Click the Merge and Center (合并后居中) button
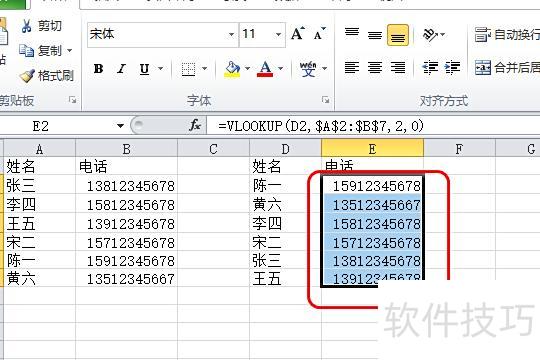540x360 pixels. (x=507, y=68)
